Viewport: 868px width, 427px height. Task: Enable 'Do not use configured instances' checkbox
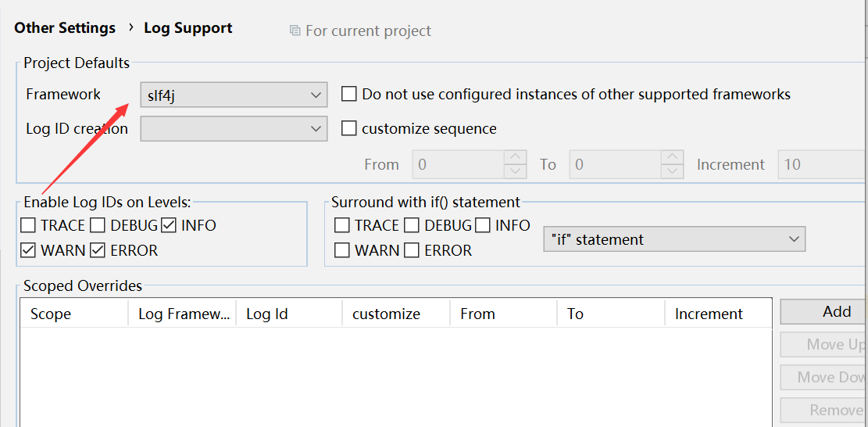[349, 95]
